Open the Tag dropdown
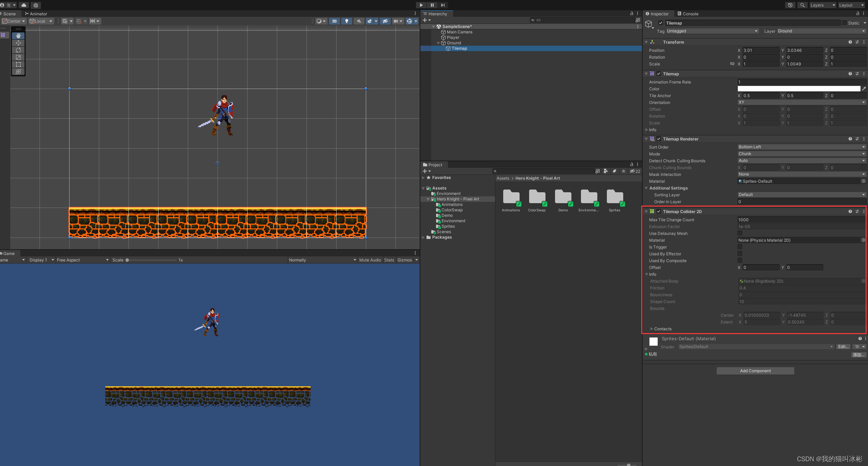This screenshot has width=868, height=466. [x=712, y=31]
